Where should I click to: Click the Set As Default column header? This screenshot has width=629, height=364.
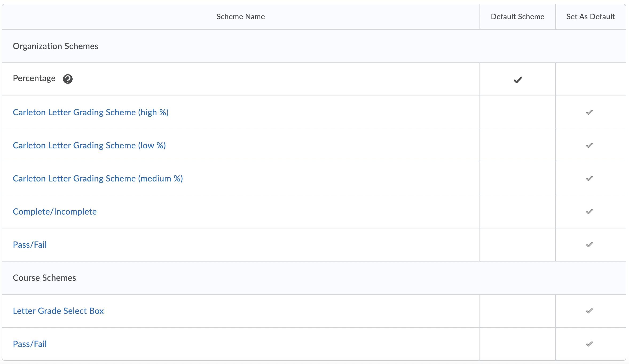(x=591, y=17)
